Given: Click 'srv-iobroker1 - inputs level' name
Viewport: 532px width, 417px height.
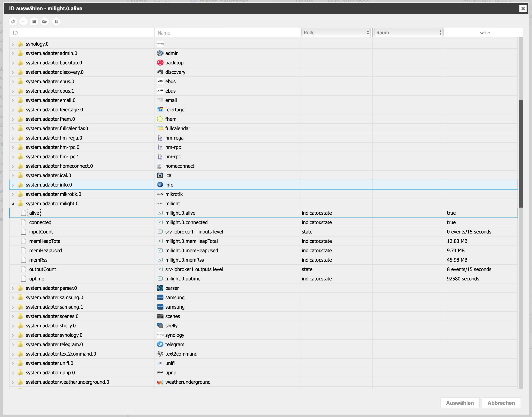Looking at the screenshot, I should coord(194,232).
